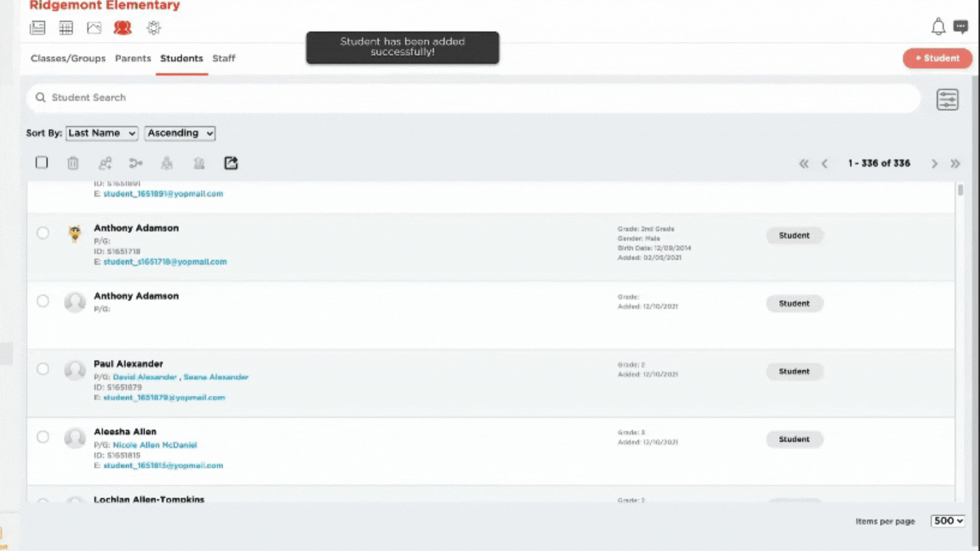Click Student badge for Anthony Adamson 2nd Grade
The width and height of the screenshot is (980, 551).
click(x=794, y=235)
